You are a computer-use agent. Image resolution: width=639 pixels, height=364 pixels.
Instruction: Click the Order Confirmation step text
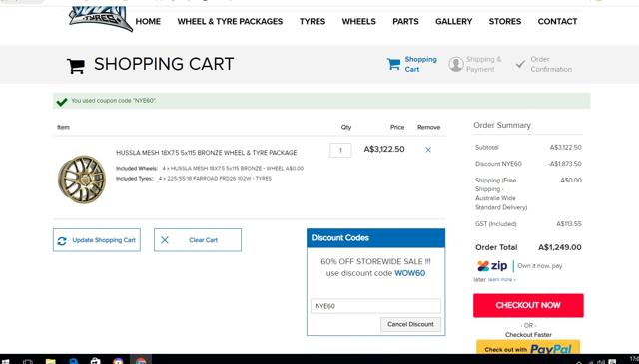(551, 65)
